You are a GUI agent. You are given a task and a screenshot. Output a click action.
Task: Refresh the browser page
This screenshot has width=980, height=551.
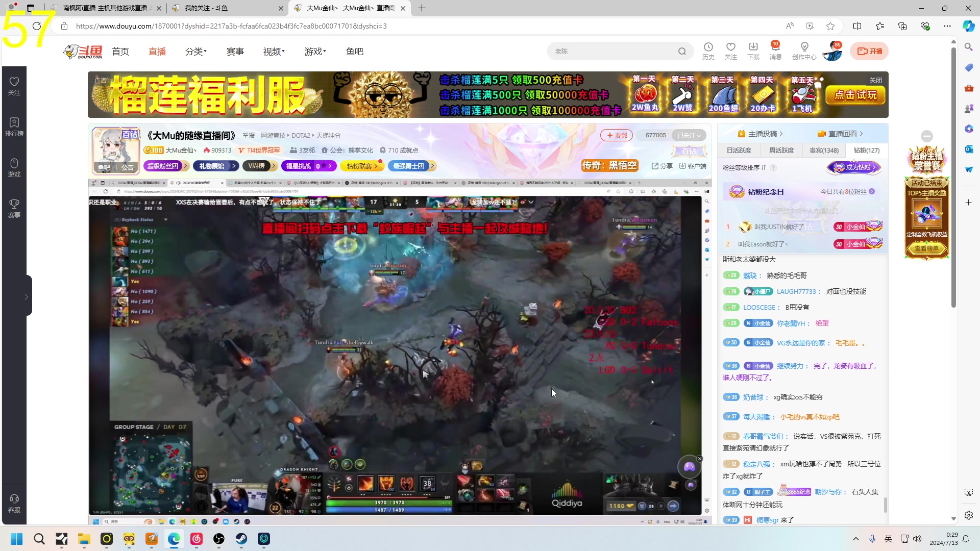(37, 26)
